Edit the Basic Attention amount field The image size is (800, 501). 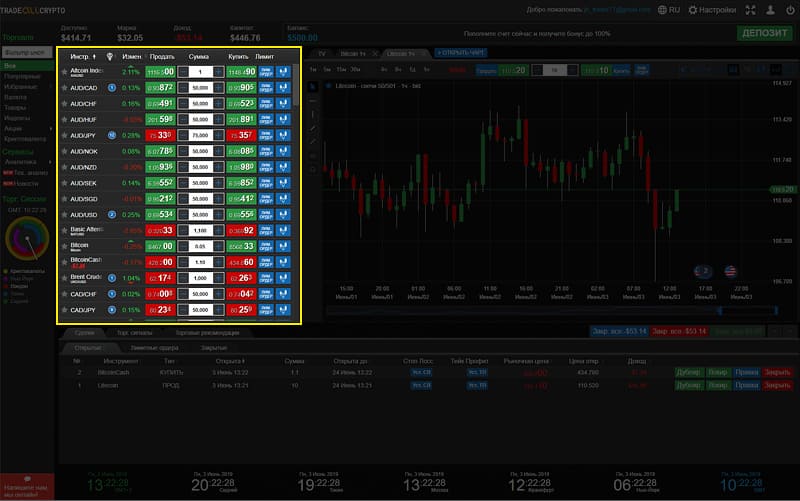201,231
